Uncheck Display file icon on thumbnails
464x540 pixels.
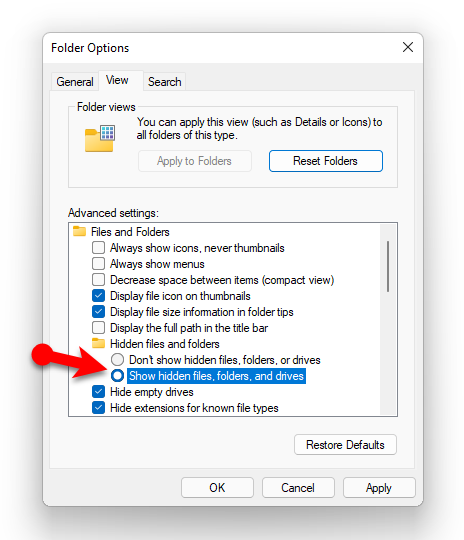99,295
